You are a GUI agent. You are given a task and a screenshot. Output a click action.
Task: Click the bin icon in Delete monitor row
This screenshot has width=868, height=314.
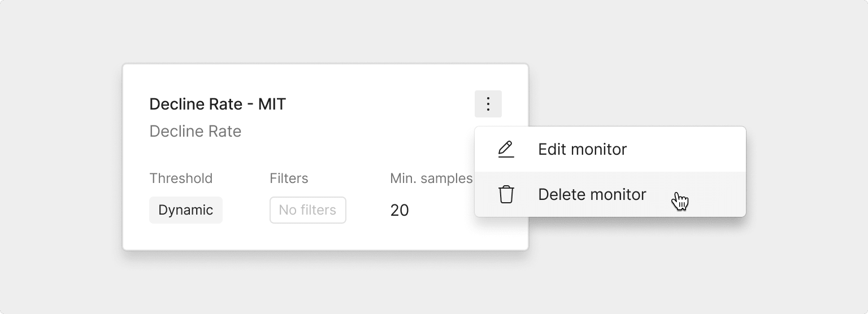[x=506, y=194]
